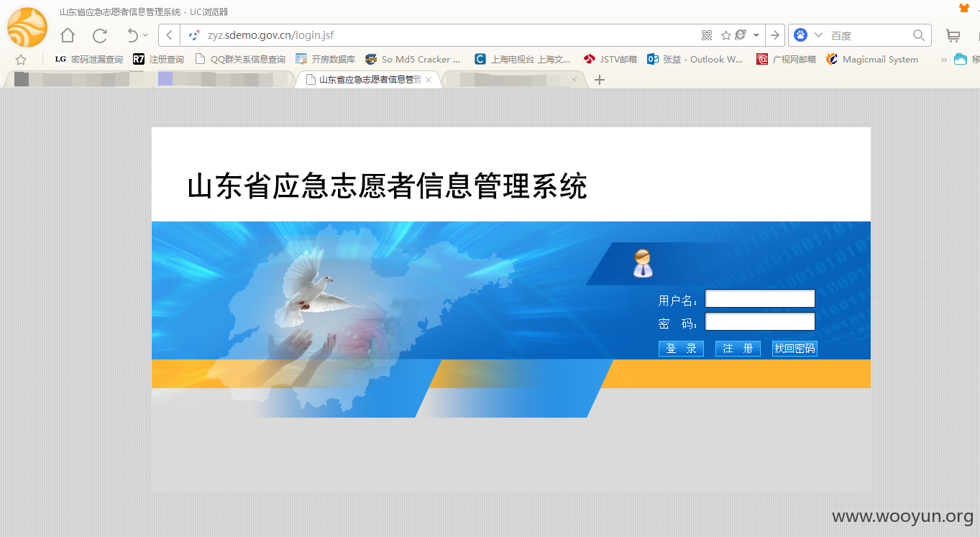The height and width of the screenshot is (537, 980).
Task: Click the 登录 button
Action: [x=681, y=349]
